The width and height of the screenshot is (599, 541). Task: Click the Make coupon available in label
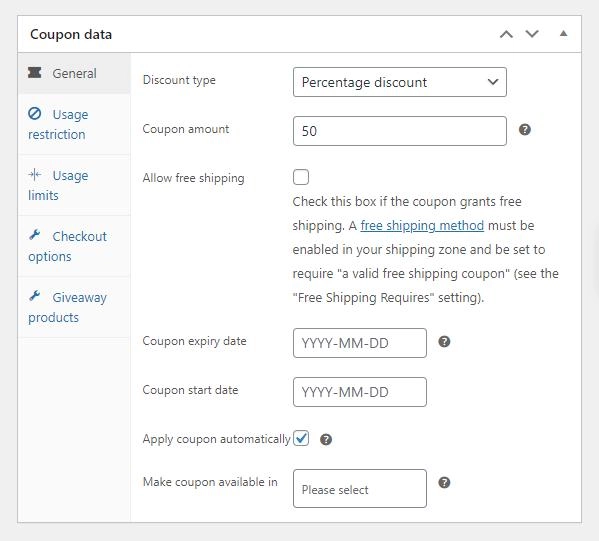[210, 482]
